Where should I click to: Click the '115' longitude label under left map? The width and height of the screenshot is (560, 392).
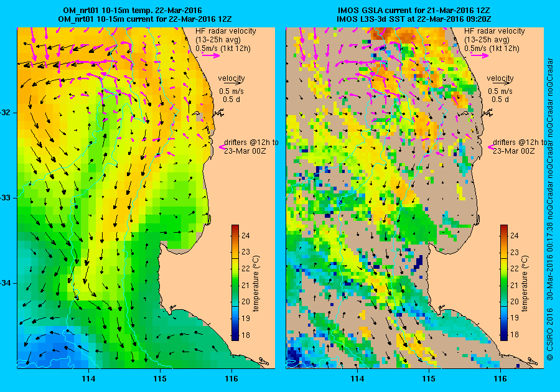coord(160,379)
